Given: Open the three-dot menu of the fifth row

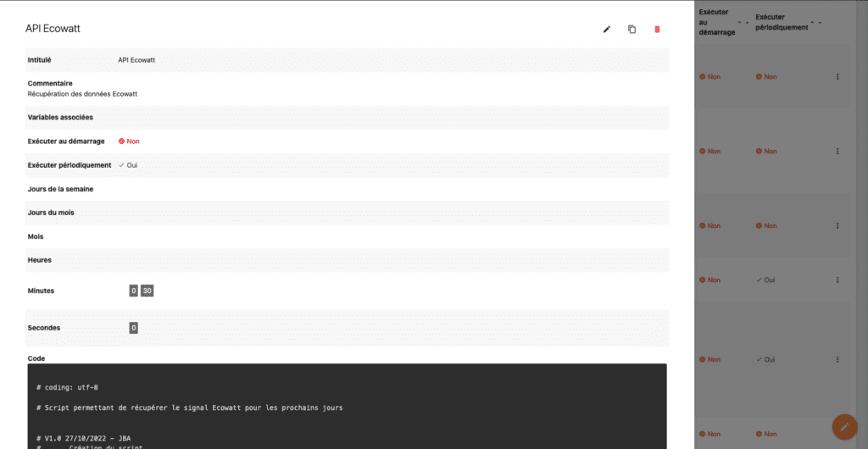Looking at the screenshot, I should [837, 360].
